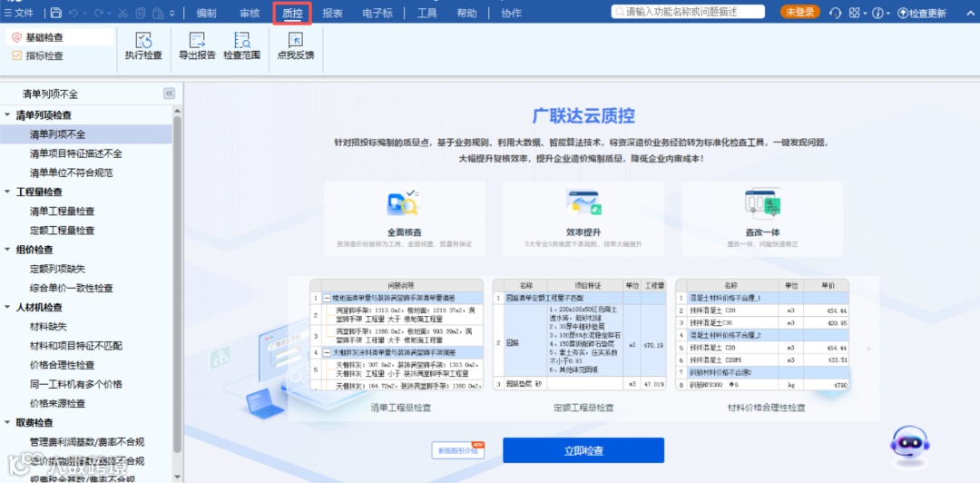Viewport: 980px width, 483px height.
Task: Open the redo history dropdown arrow
Action: pyautogui.click(x=109, y=13)
